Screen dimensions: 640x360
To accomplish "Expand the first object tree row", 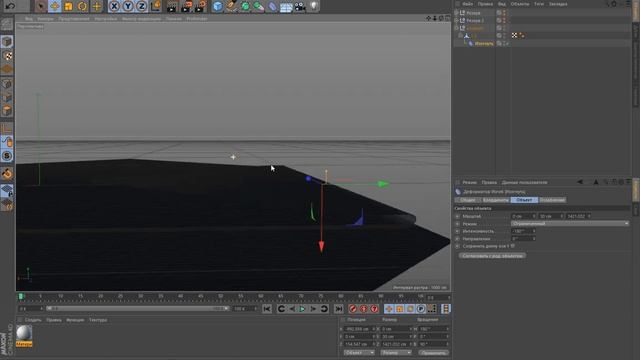I will 456,13.
